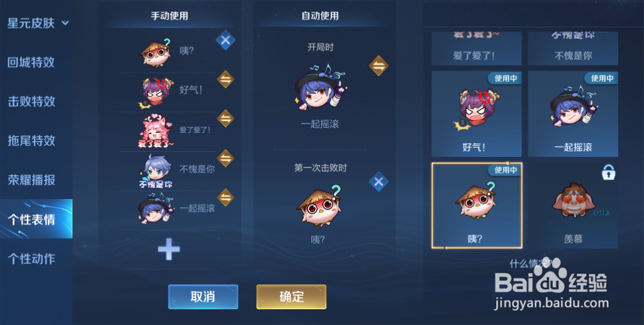The height and width of the screenshot is (325, 644).
Task: Confirm with the 确定 button
Action: tap(292, 297)
